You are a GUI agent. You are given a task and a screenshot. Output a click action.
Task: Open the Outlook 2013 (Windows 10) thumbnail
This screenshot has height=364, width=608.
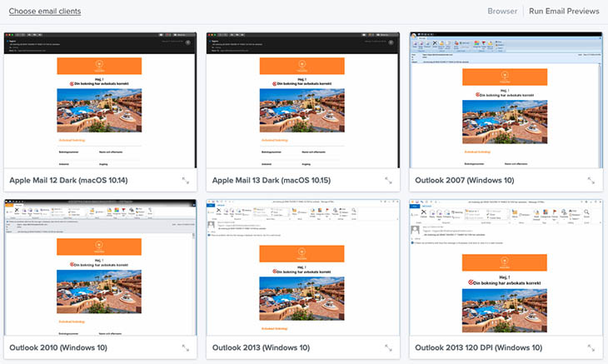pos(303,267)
